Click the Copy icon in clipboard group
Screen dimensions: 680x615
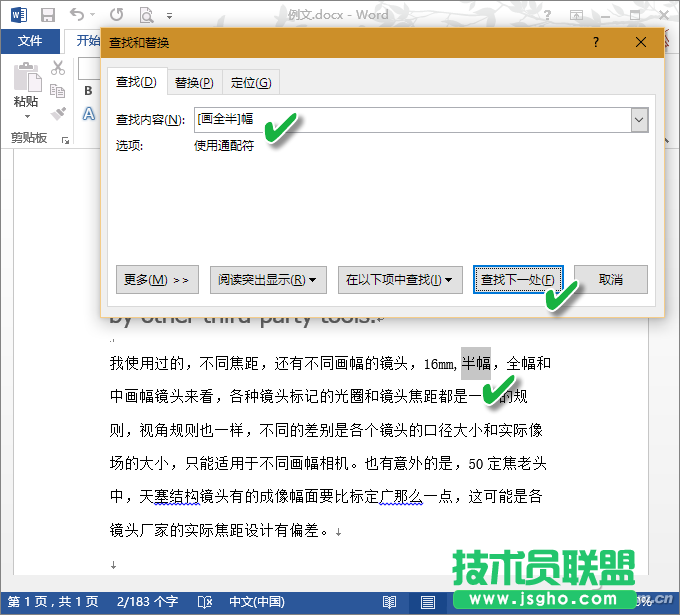click(x=58, y=91)
